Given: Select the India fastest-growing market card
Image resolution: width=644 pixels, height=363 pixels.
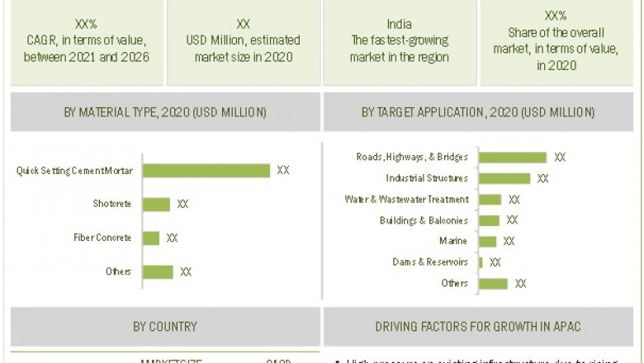Looking at the screenshot, I should (399, 41).
